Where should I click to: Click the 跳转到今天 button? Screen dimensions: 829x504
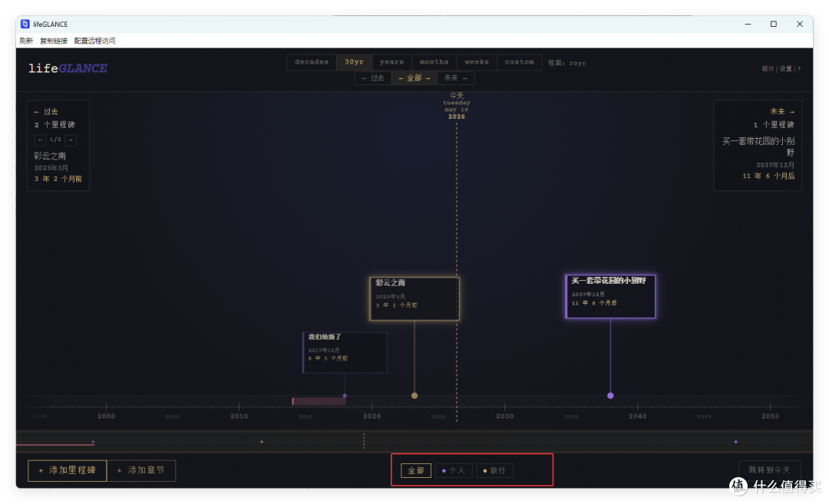tap(769, 469)
